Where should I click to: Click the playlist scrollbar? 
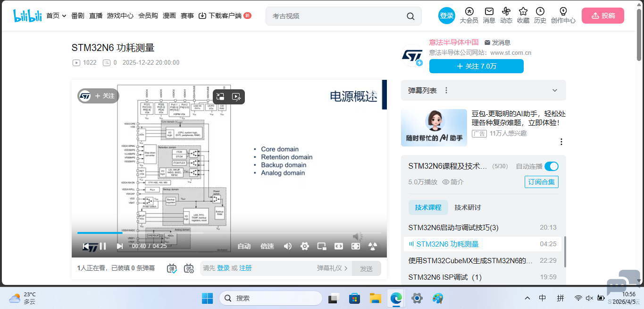coord(565,252)
